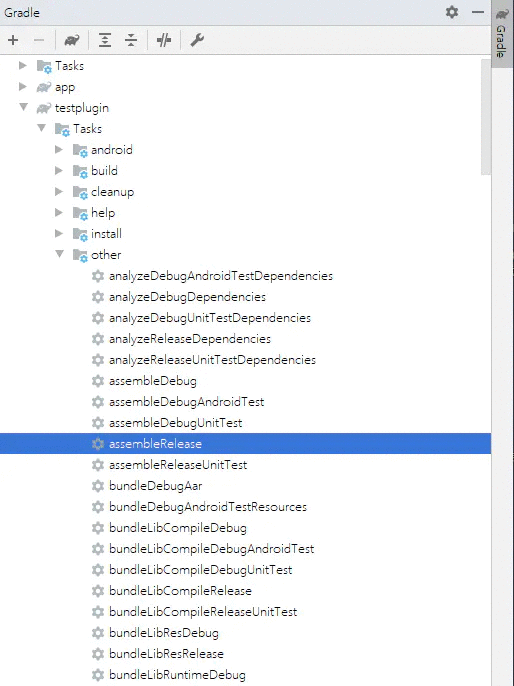This screenshot has width=514, height=686.
Task: Click the assembleRelease gear icon
Action: coord(98,444)
